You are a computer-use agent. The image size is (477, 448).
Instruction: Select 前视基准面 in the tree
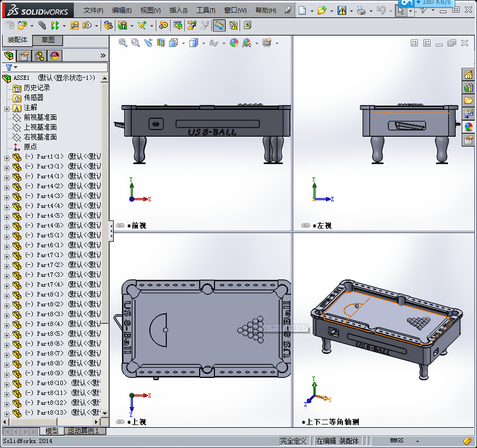point(40,117)
